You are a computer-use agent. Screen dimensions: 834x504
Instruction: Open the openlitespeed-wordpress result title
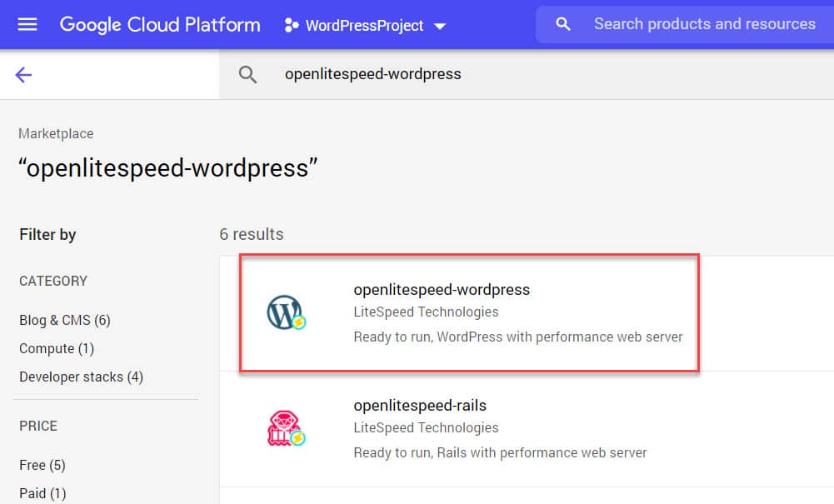coord(442,290)
